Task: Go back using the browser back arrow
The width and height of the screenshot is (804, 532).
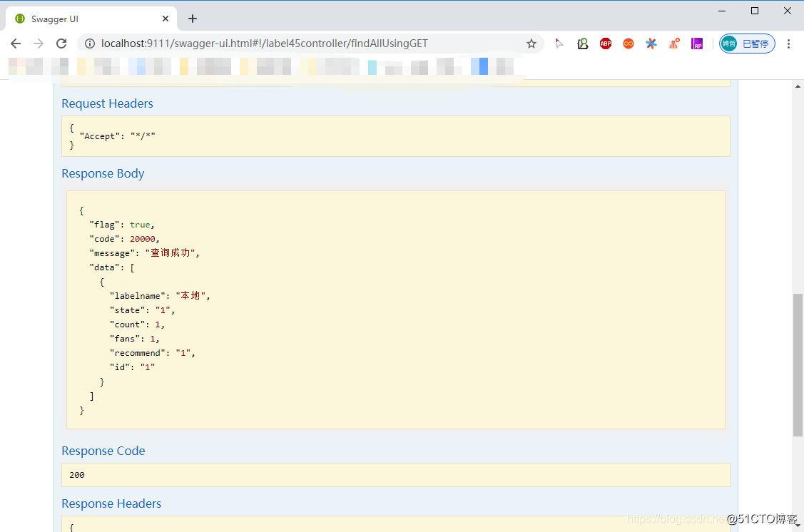Action: click(x=16, y=44)
